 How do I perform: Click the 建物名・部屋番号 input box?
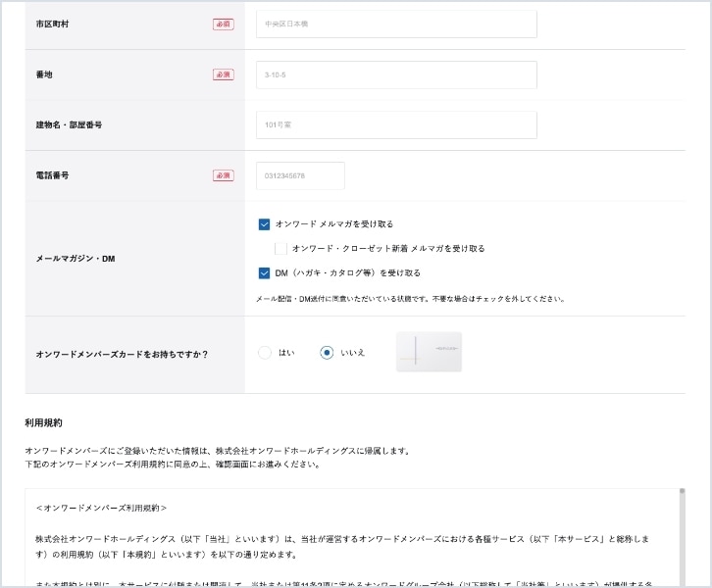(x=396, y=124)
